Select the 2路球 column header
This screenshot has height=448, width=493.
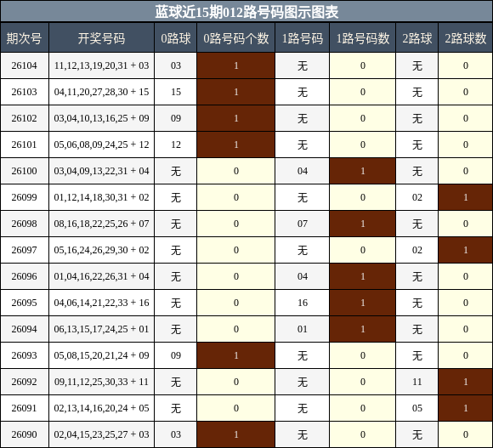[x=417, y=38]
